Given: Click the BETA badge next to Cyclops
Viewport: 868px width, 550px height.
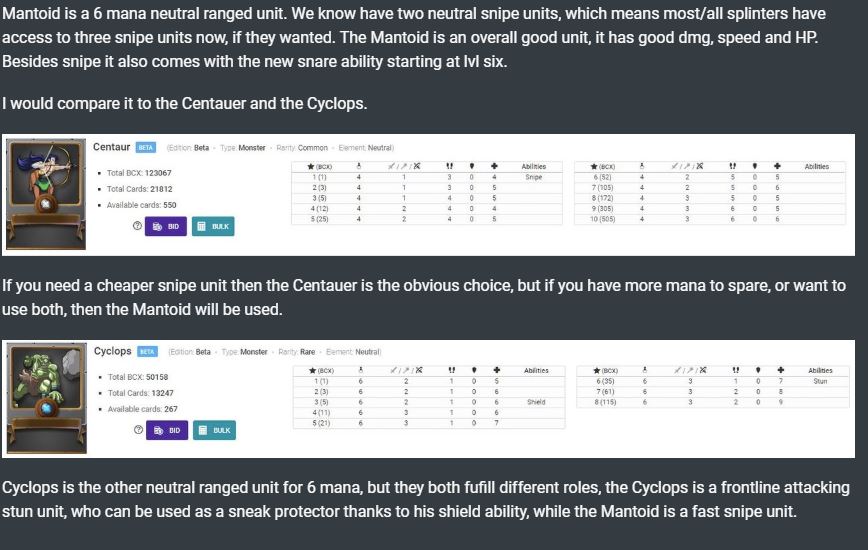Looking at the screenshot, I should pos(147,352).
